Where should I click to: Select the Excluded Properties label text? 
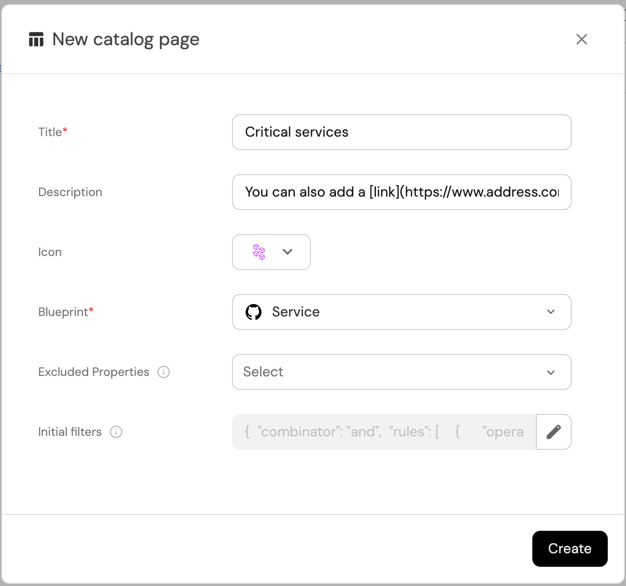tap(93, 372)
